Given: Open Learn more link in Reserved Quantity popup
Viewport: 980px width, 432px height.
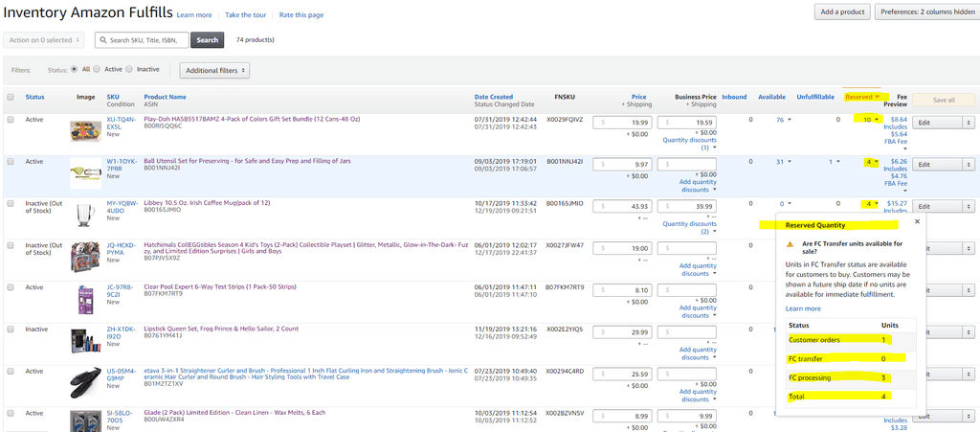Looking at the screenshot, I should click(803, 308).
